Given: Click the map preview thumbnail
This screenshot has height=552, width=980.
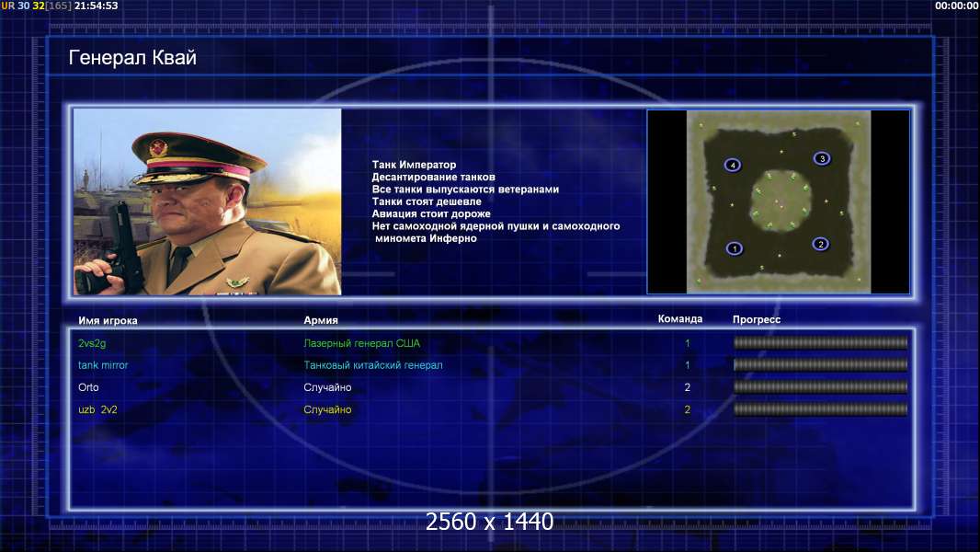Looking at the screenshot, I should 778,201.
